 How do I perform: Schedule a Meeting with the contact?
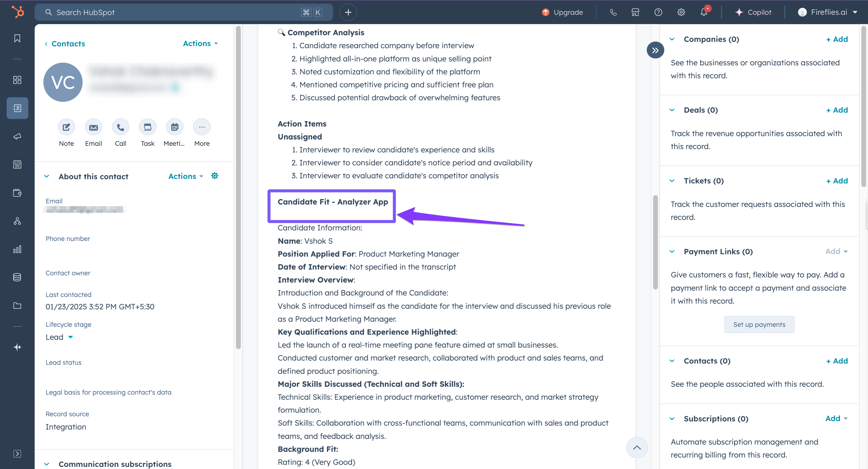click(175, 127)
